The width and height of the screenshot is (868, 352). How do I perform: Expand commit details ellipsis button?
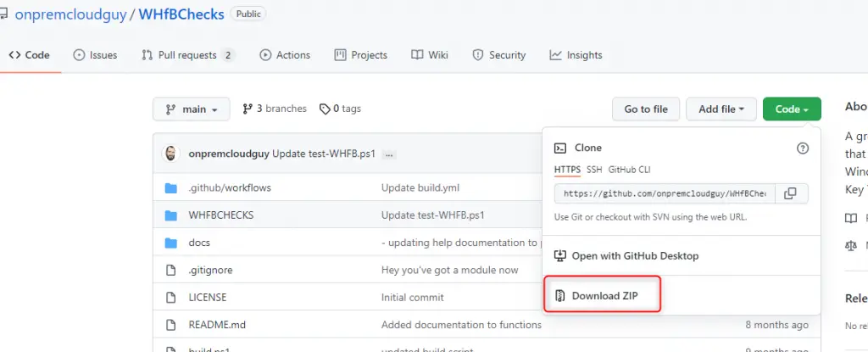click(389, 154)
